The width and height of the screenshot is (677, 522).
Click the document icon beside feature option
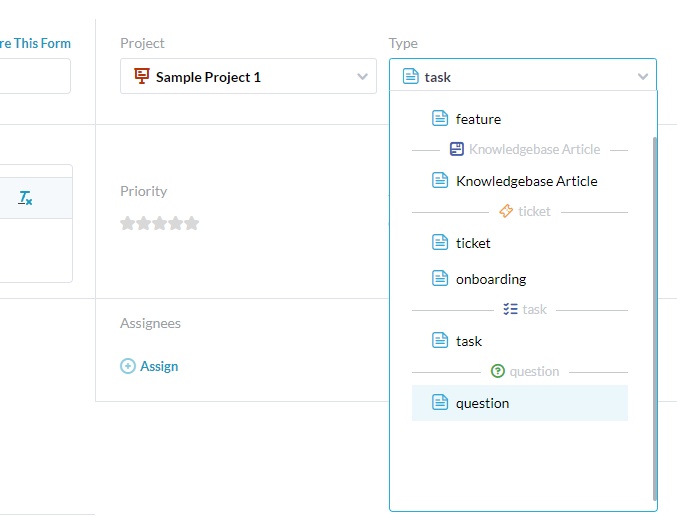tap(440, 119)
